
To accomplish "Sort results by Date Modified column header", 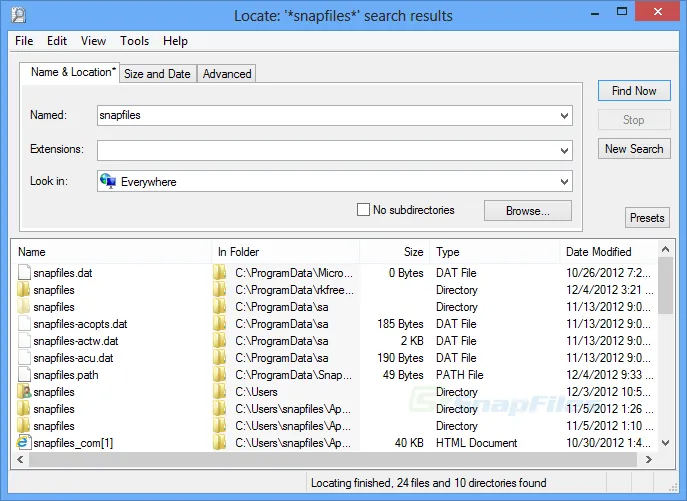I will click(609, 252).
